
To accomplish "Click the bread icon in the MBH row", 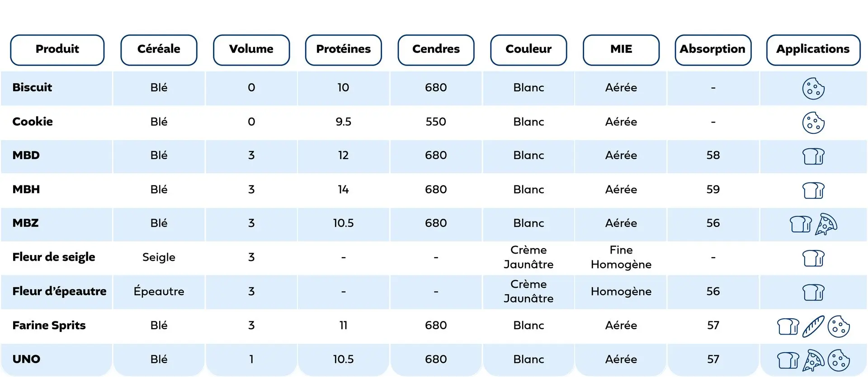I will point(813,190).
